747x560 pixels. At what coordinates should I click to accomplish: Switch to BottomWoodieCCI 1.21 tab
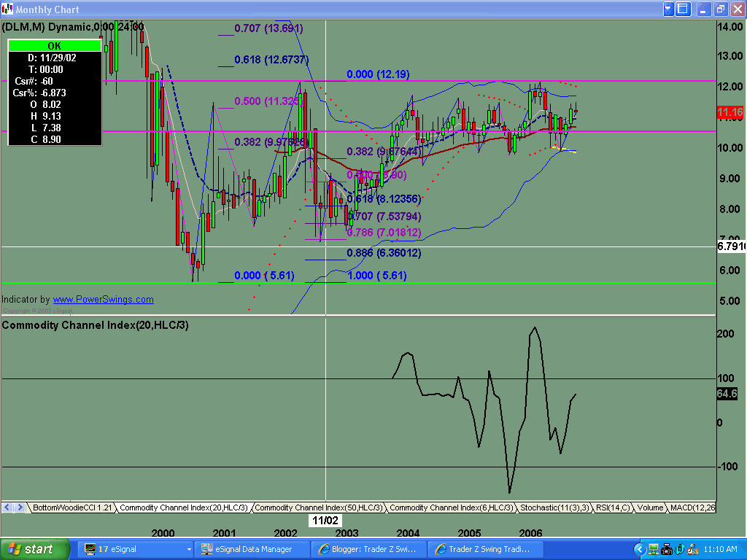72,507
